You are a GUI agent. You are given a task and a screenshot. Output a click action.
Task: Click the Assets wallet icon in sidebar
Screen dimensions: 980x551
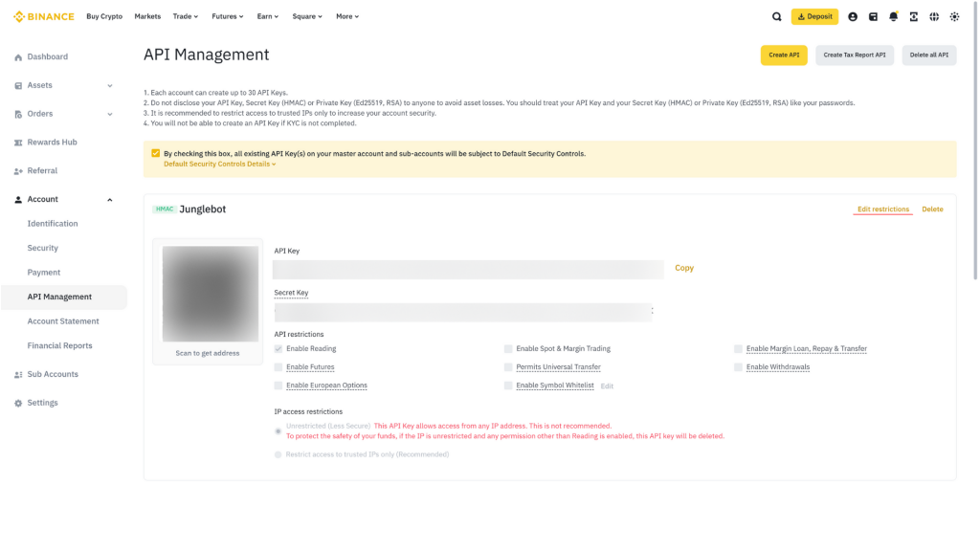coord(18,85)
